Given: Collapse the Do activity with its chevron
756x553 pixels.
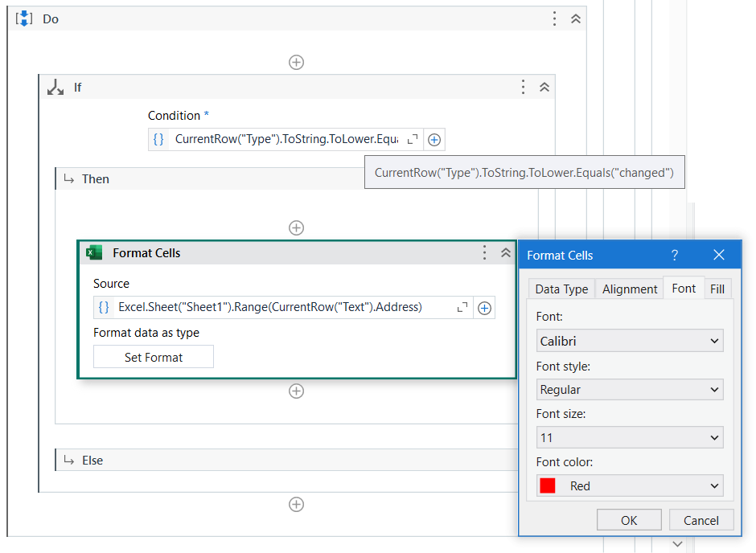Looking at the screenshot, I should point(575,18).
